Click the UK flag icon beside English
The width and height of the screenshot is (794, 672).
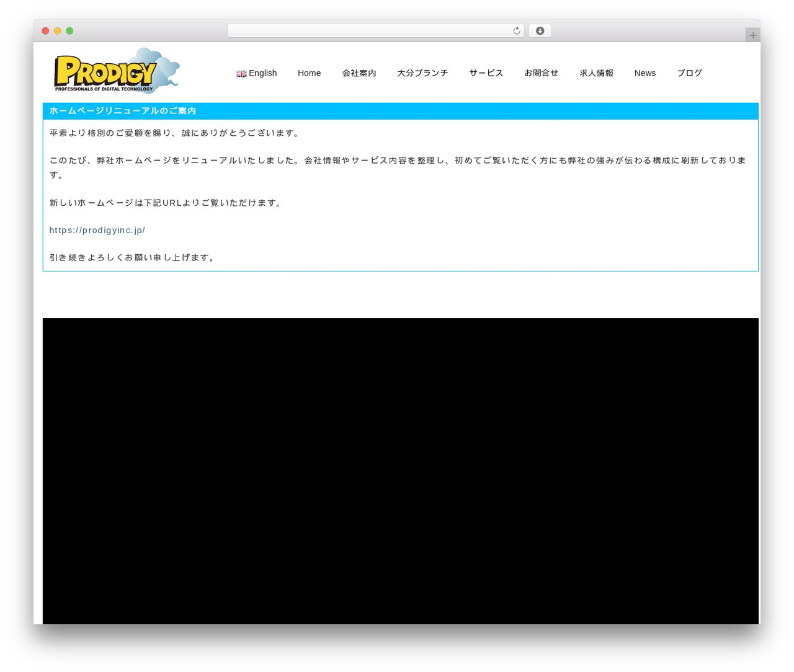click(x=241, y=74)
